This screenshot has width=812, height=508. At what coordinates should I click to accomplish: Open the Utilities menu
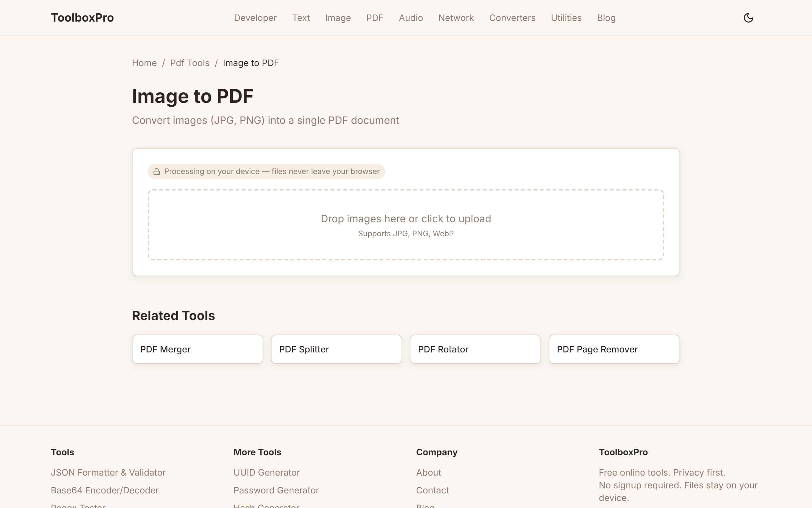tap(566, 18)
